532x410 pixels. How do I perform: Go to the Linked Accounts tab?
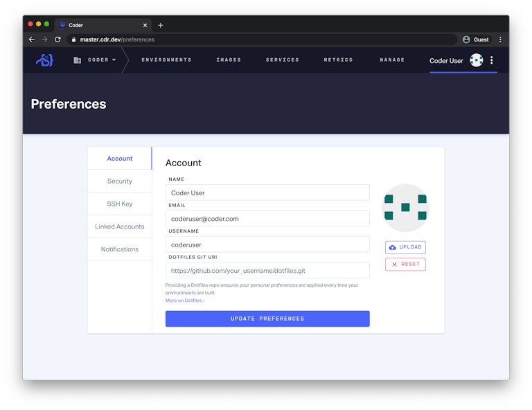tap(119, 226)
